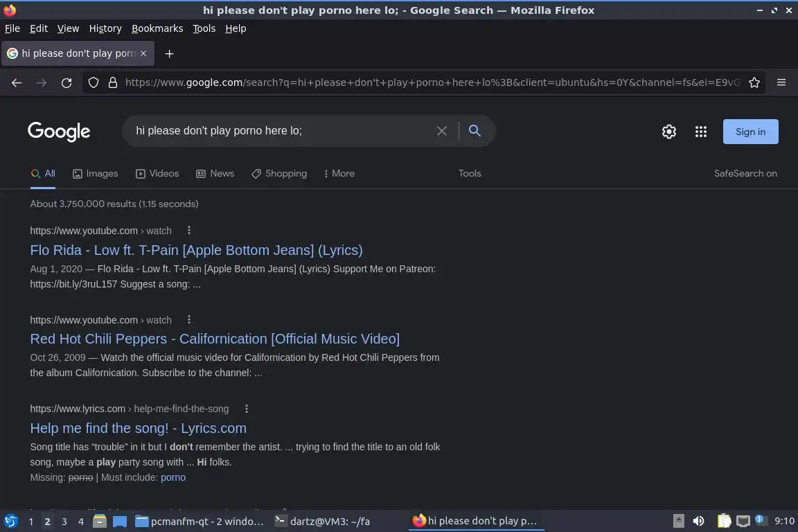
Task: Open a new tab with plus button
Action: pyautogui.click(x=170, y=53)
